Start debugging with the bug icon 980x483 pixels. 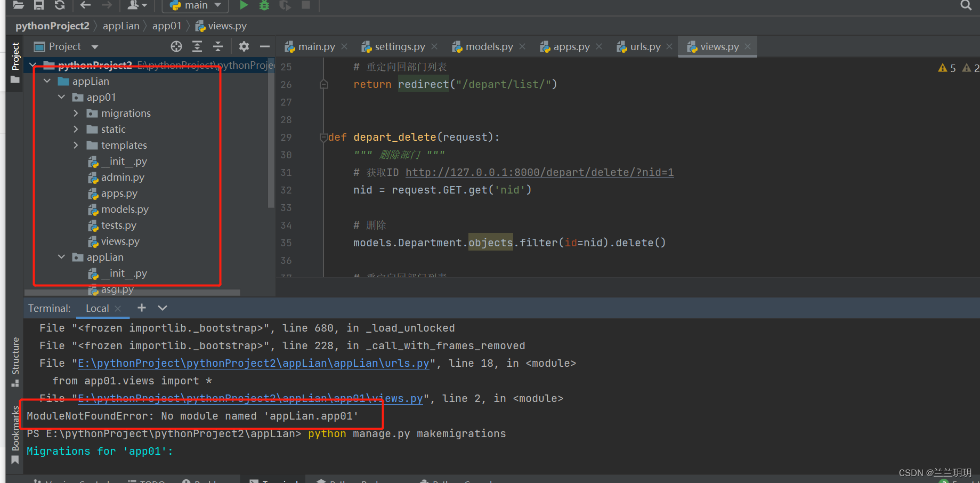[263, 5]
